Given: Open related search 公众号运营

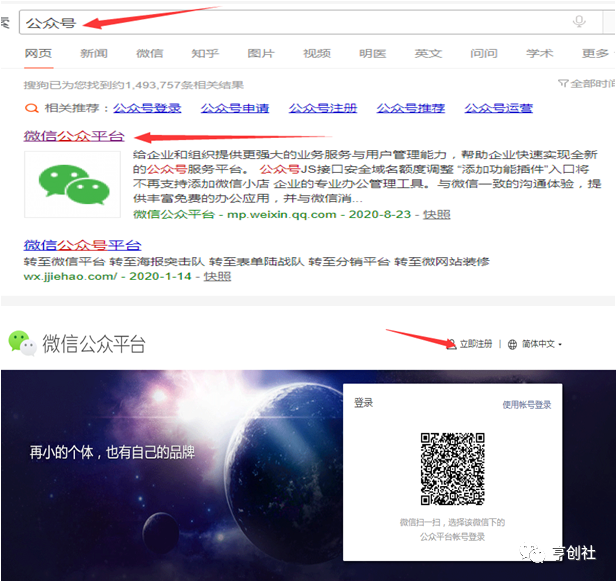Looking at the screenshot, I should click(x=499, y=108).
